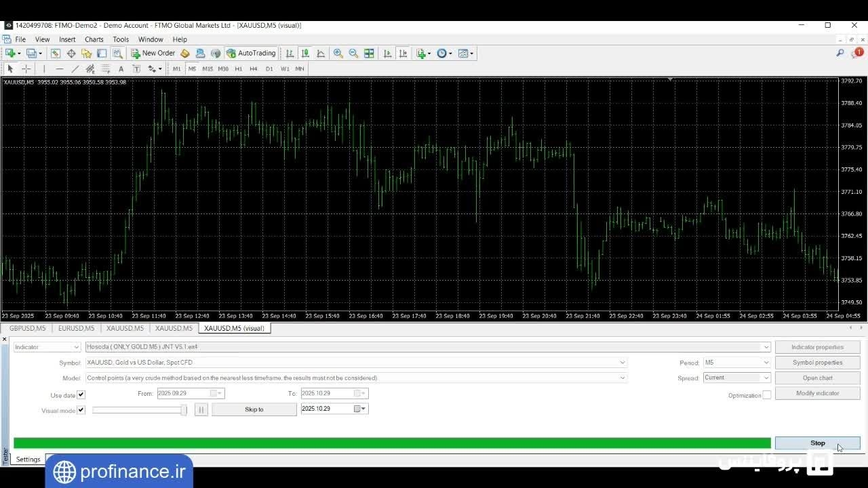868x488 pixels.
Task: Click the Tile Windows grid icon
Action: [369, 53]
